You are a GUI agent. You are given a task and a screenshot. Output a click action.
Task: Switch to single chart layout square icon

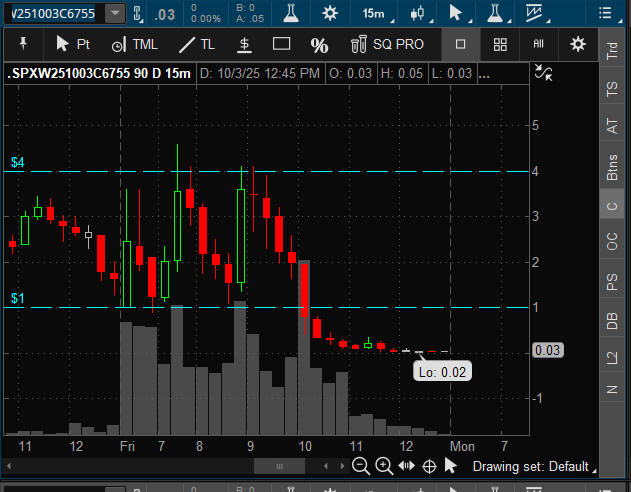(460, 44)
